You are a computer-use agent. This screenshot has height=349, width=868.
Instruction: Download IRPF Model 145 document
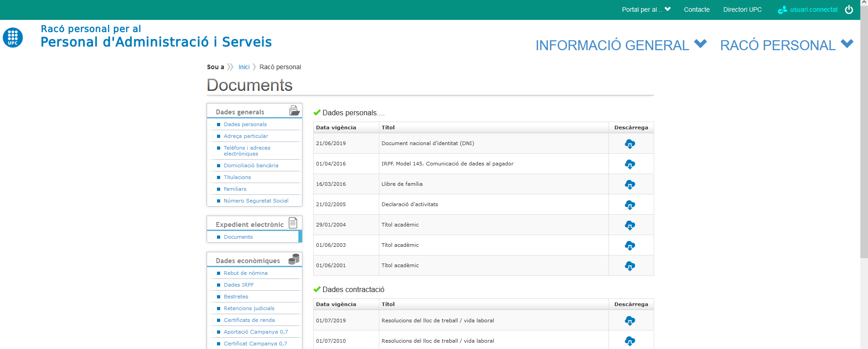coord(630,164)
